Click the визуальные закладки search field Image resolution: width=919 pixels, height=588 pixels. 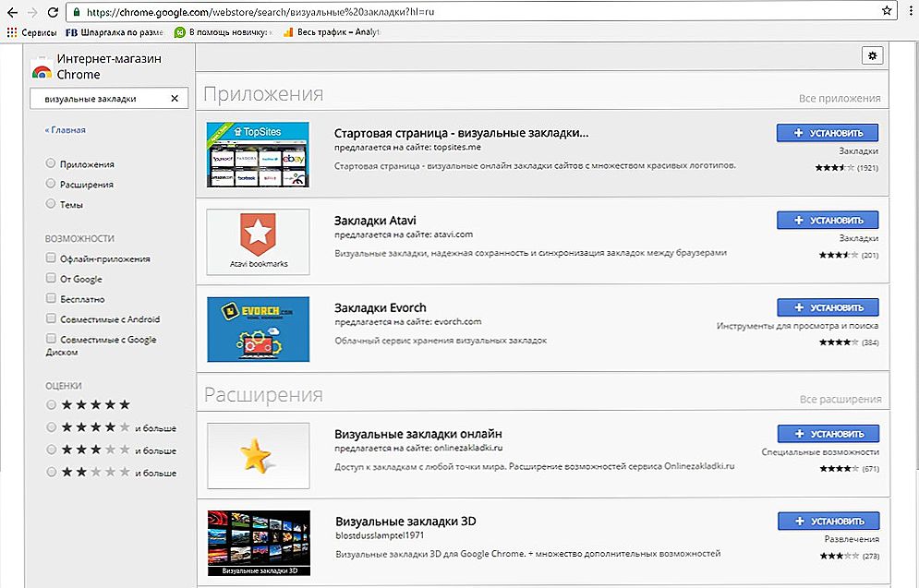[x=100, y=98]
